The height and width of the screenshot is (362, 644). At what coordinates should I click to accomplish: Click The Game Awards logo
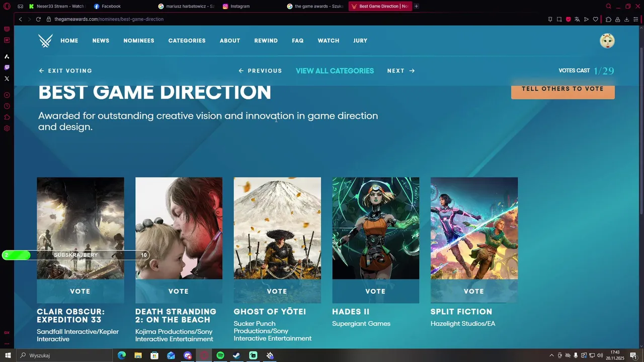(45, 40)
